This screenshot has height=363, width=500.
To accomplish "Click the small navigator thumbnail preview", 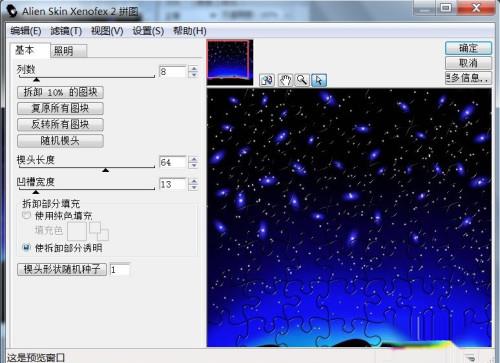I will [230, 62].
